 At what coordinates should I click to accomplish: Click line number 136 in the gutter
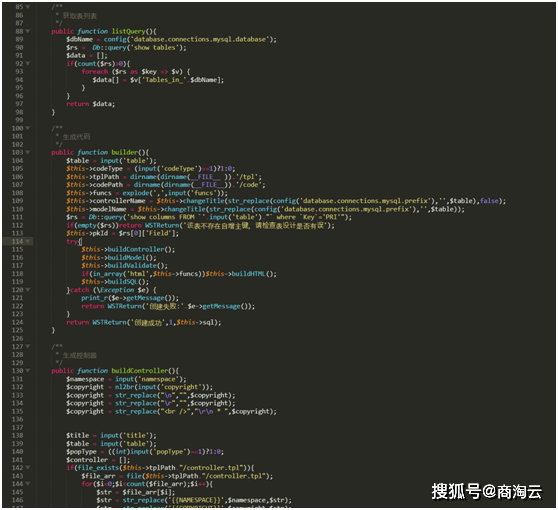coord(17,419)
